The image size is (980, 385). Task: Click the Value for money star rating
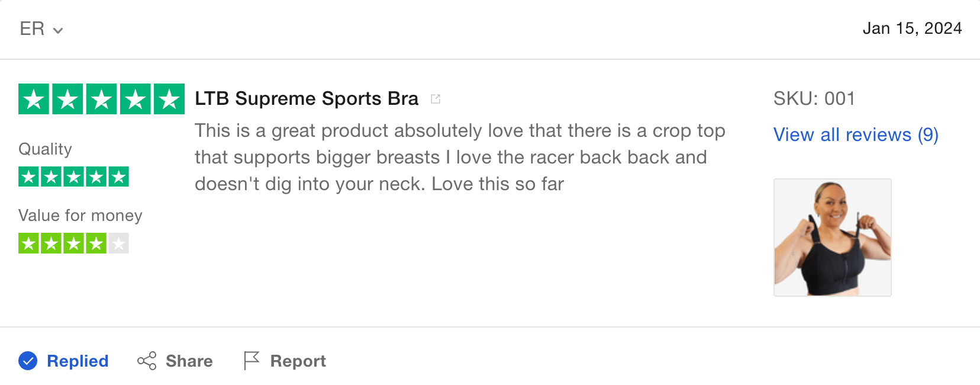(73, 243)
